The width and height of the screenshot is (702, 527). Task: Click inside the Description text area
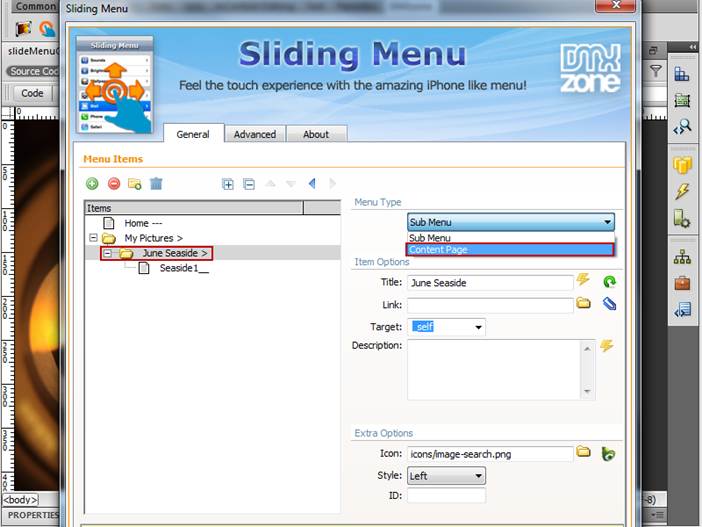click(x=493, y=370)
